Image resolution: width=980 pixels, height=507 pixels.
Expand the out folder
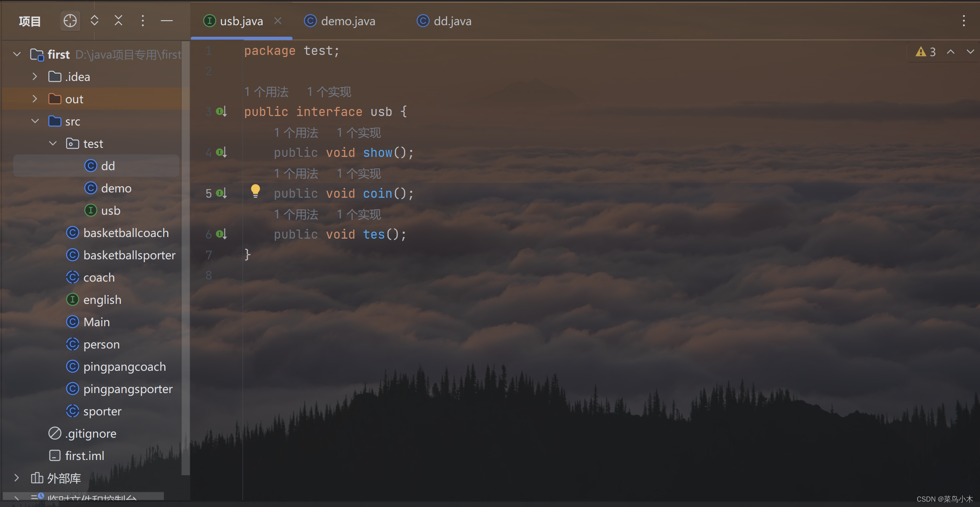tap(35, 99)
